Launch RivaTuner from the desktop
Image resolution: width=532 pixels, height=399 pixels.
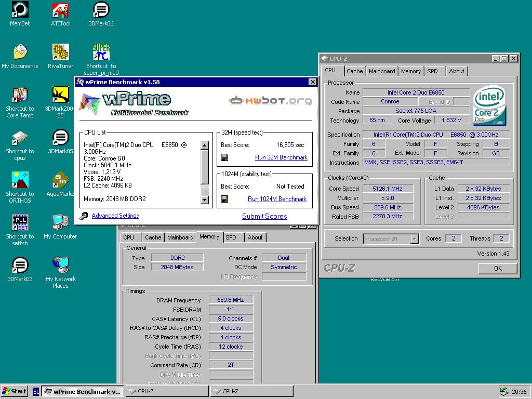click(x=60, y=52)
